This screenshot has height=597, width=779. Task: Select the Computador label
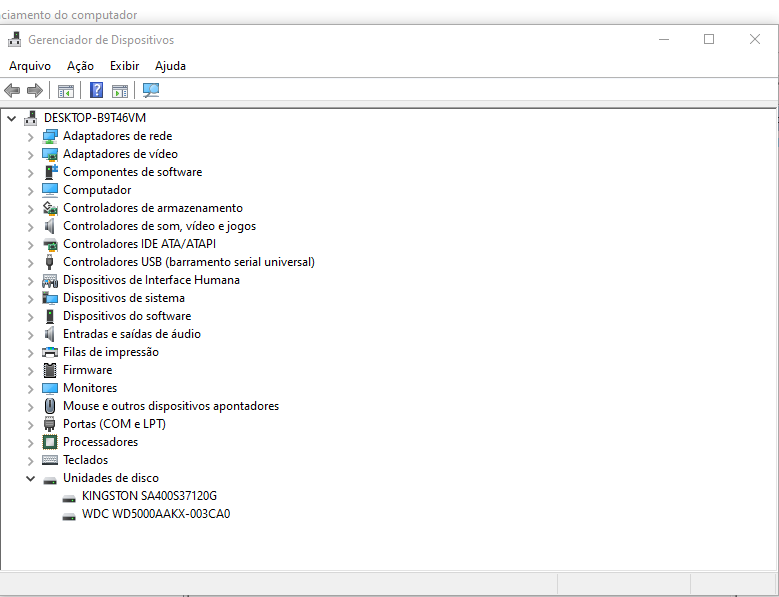(97, 190)
